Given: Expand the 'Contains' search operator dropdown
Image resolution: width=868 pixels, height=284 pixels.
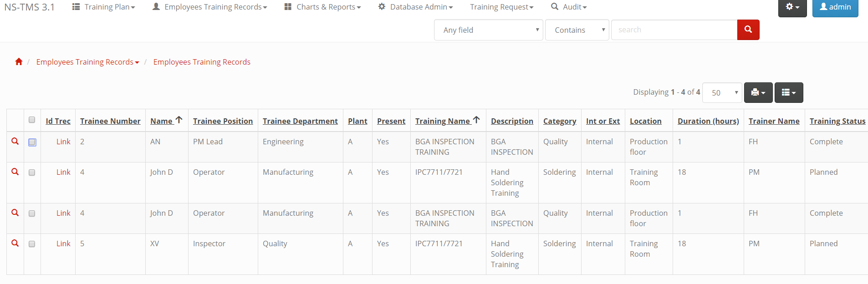Looking at the screenshot, I should pyautogui.click(x=577, y=30).
